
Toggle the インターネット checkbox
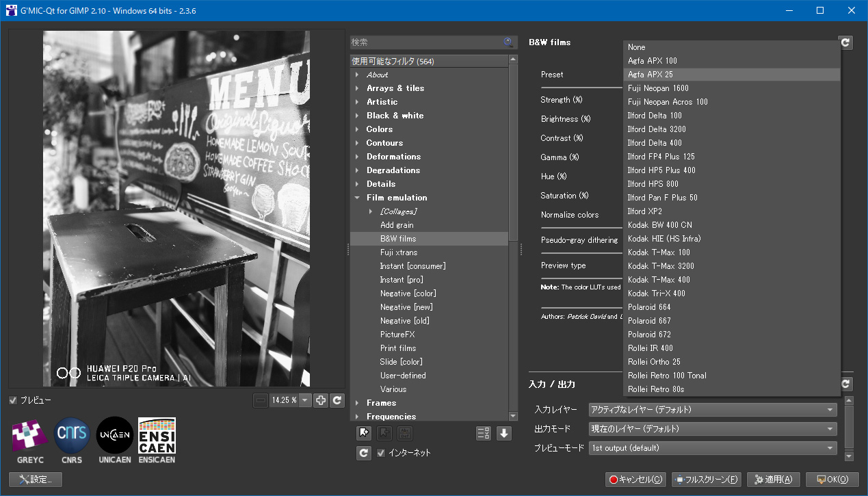pos(381,453)
